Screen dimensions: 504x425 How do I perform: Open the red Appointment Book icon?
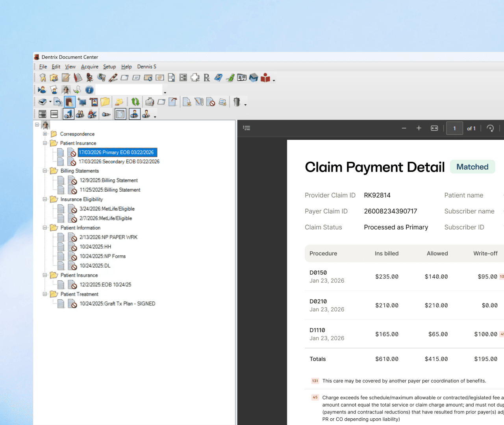coord(78,78)
